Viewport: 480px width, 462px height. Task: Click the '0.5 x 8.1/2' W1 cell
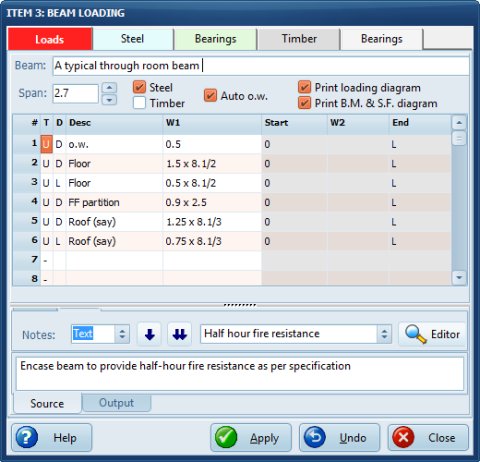(x=212, y=183)
